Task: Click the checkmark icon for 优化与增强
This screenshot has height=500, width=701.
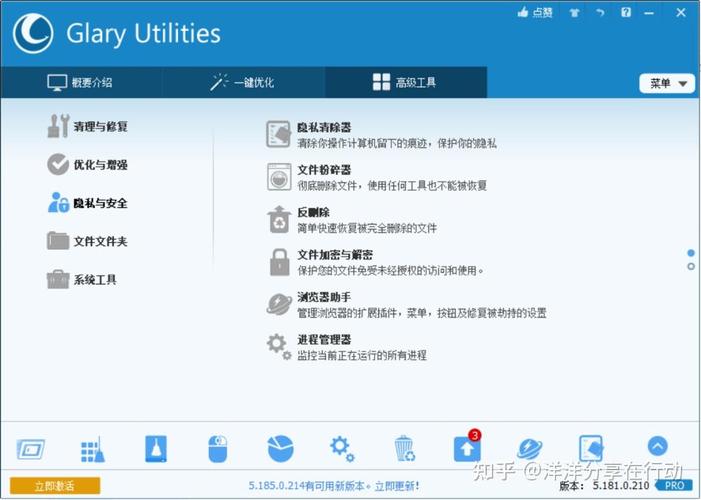Action: click(x=58, y=165)
